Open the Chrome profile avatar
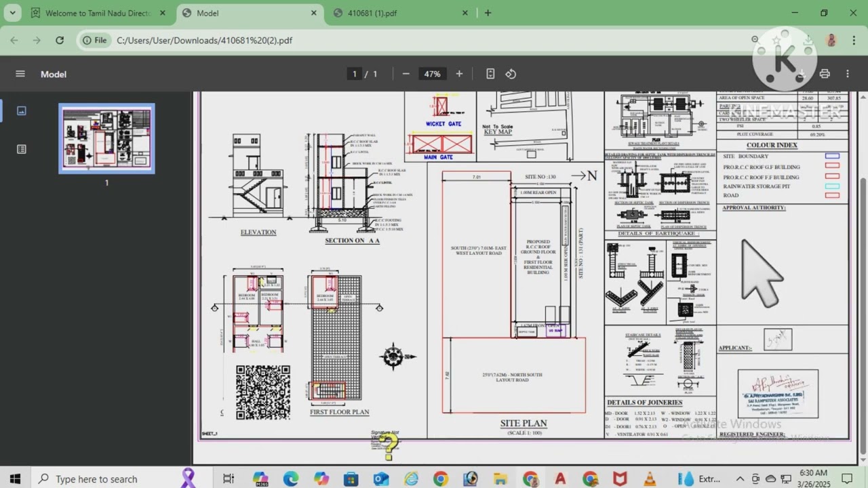 pyautogui.click(x=831, y=40)
